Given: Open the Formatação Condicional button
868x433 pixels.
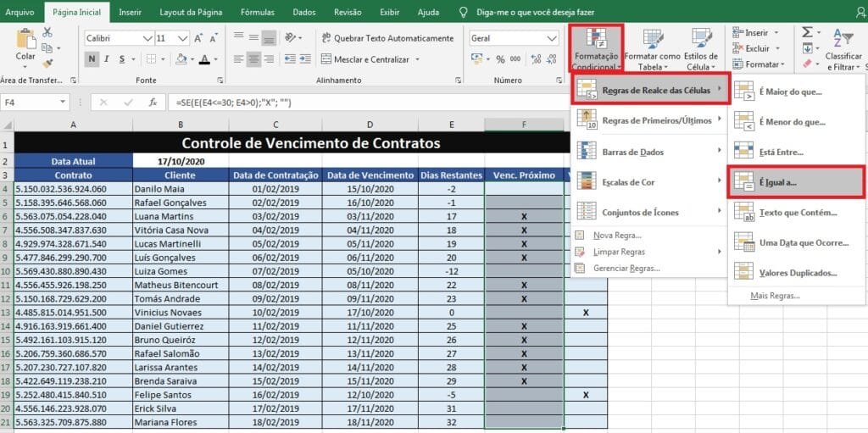Looking at the screenshot, I should (595, 49).
